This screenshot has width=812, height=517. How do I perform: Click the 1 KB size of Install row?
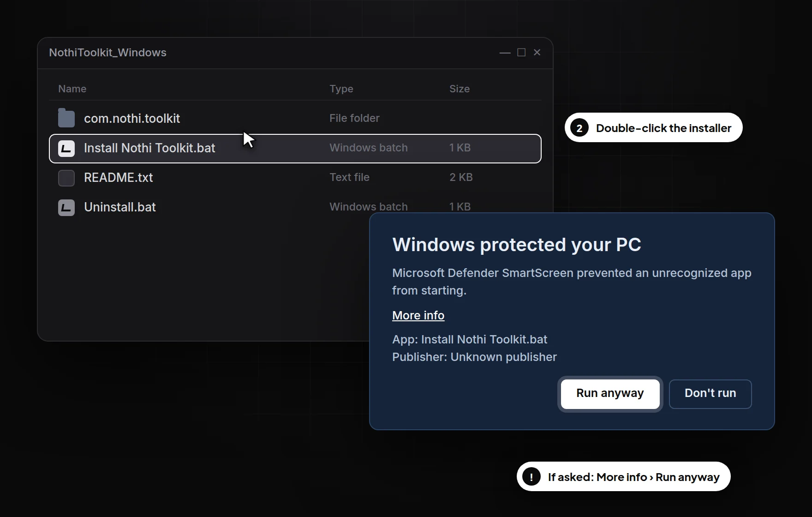tap(460, 148)
